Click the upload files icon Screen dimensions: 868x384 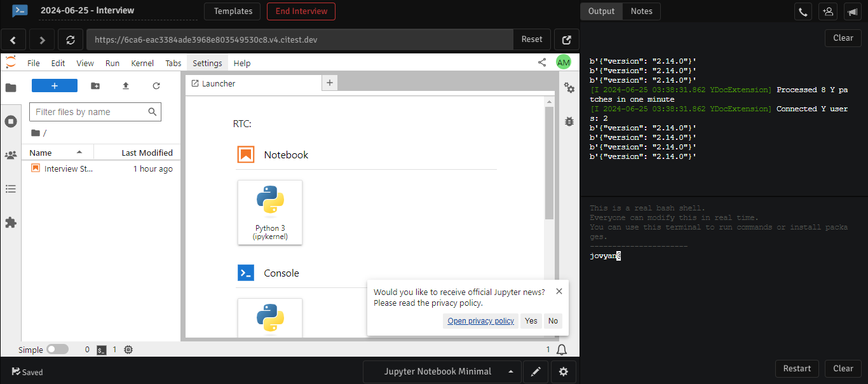[126, 86]
